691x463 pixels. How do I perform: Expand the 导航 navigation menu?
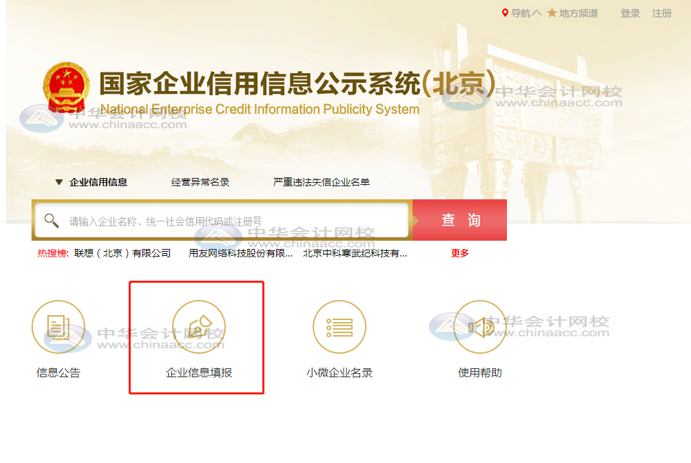tap(526, 14)
